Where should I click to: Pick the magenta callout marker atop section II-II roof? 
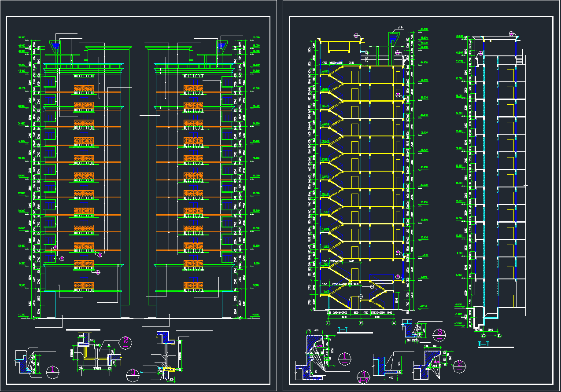(511, 33)
